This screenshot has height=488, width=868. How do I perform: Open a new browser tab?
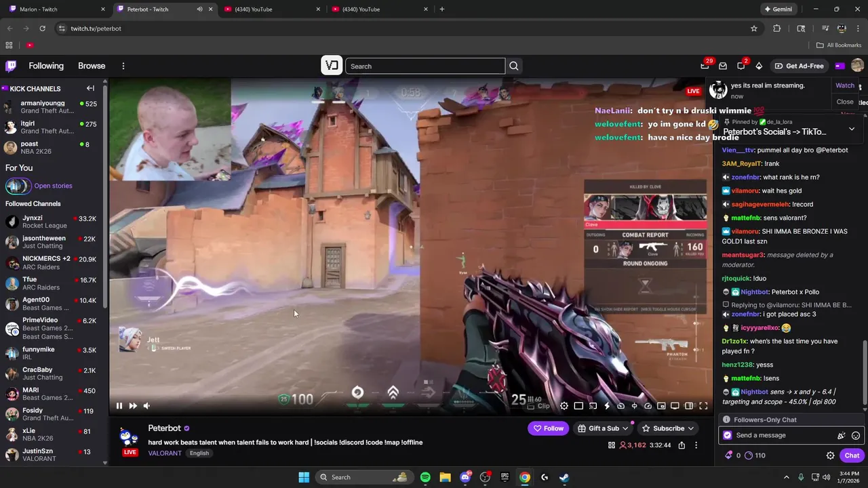point(442,9)
